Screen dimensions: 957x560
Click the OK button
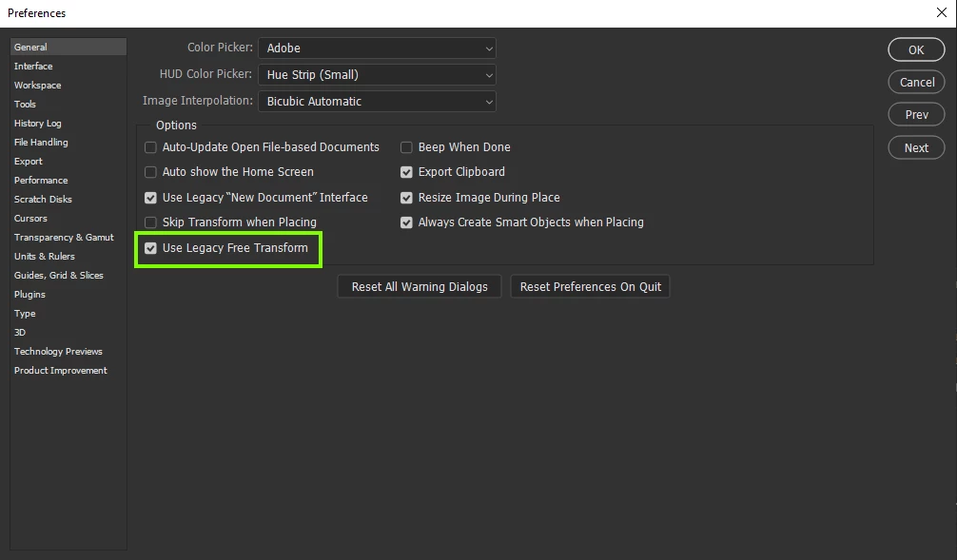pos(916,50)
